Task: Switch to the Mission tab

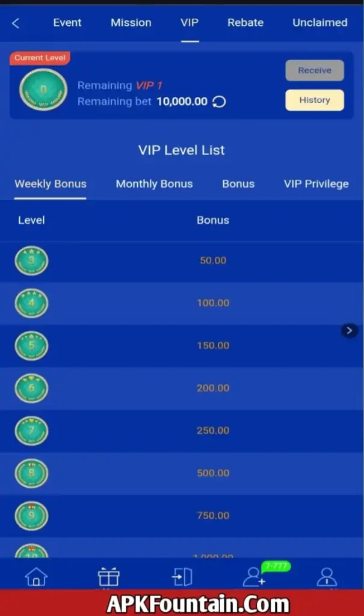Action: [131, 23]
